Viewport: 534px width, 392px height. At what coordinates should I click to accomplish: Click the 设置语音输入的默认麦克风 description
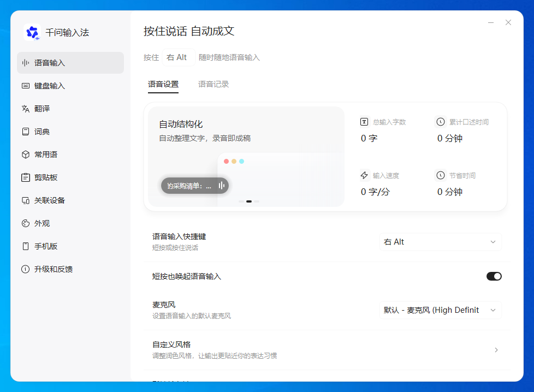click(192, 316)
